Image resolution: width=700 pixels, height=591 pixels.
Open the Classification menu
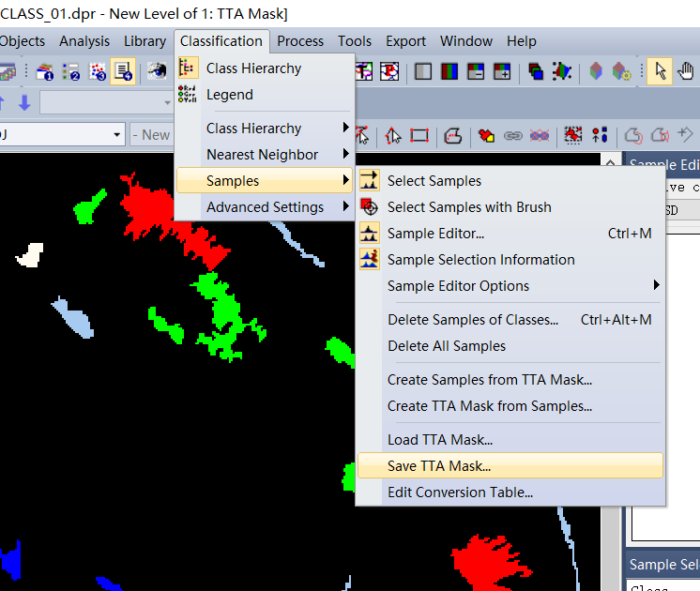[x=221, y=41]
